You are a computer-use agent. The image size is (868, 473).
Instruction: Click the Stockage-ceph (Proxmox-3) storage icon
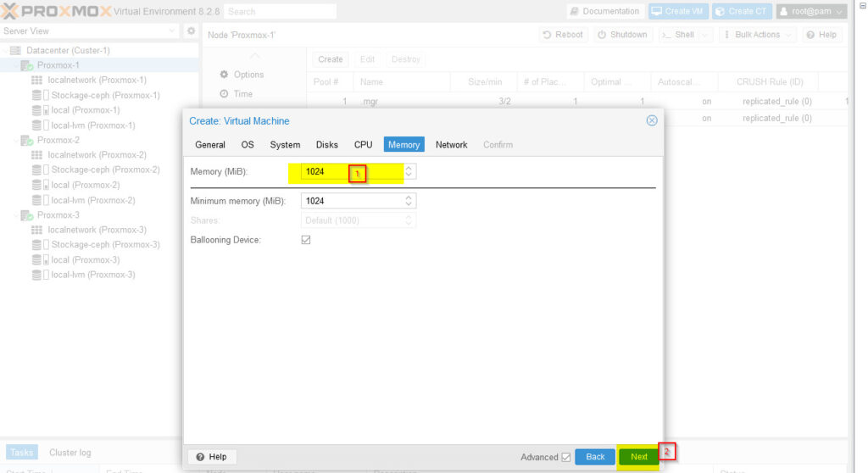pyautogui.click(x=41, y=245)
